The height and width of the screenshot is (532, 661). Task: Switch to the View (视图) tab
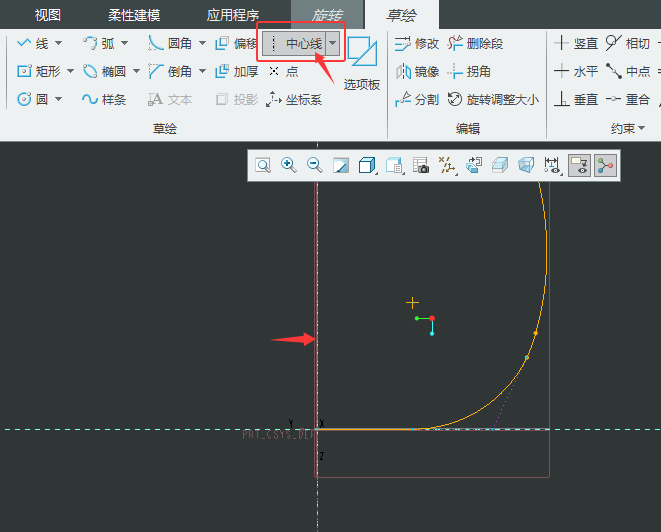(48, 16)
